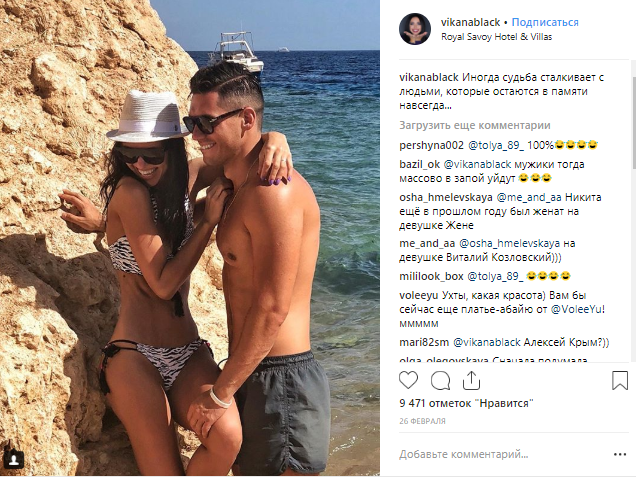
Task: Like the post with the heart icon
Action: (408, 380)
